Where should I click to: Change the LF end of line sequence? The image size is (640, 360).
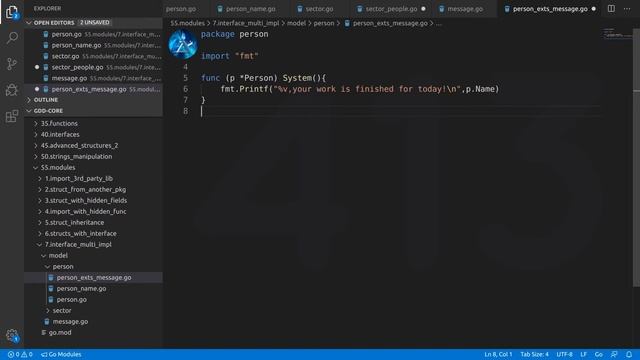click(x=584, y=354)
